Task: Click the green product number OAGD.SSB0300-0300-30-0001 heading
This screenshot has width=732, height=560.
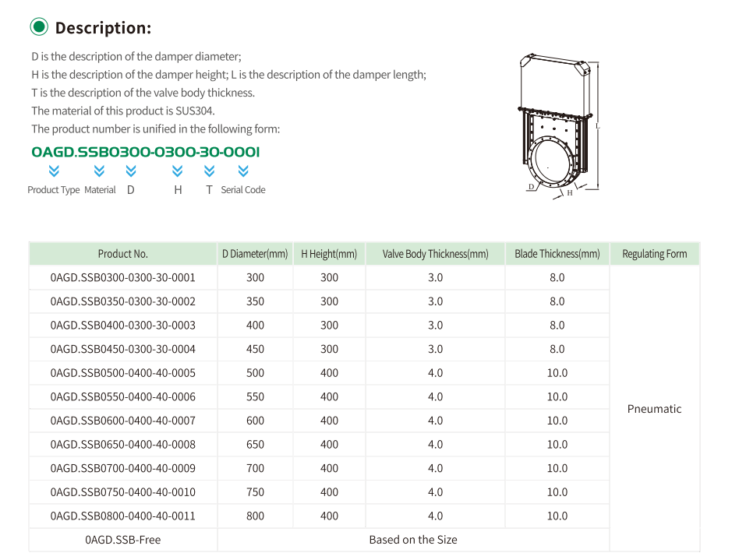Action: pyautogui.click(x=146, y=151)
